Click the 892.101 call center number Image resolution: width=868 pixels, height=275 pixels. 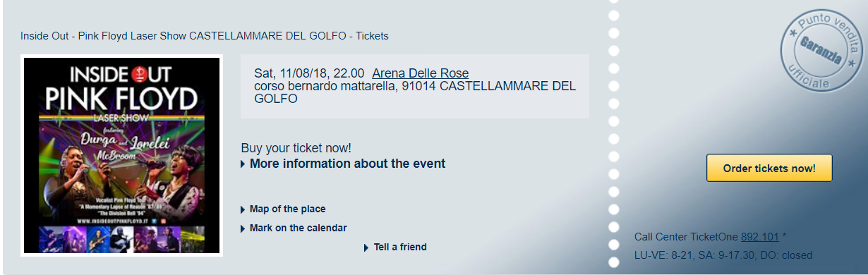tap(759, 237)
